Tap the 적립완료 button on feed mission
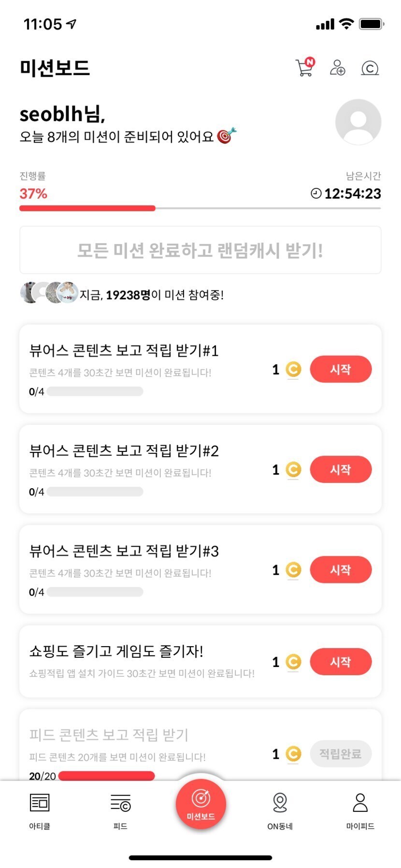The height and width of the screenshot is (868, 401). click(341, 753)
